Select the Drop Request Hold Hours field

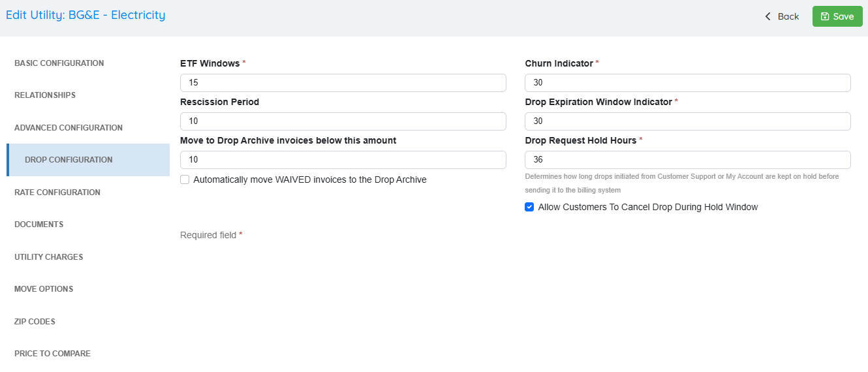click(687, 160)
